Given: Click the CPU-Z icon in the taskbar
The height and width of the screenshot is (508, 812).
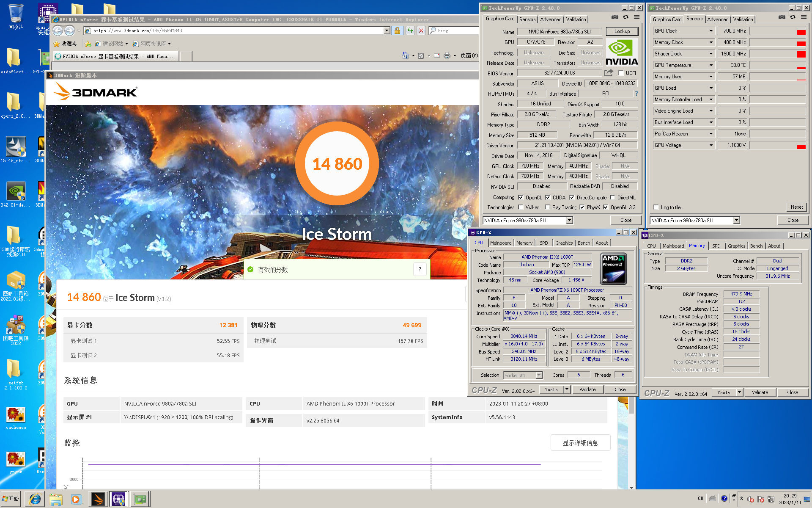Looking at the screenshot, I should click(118, 500).
